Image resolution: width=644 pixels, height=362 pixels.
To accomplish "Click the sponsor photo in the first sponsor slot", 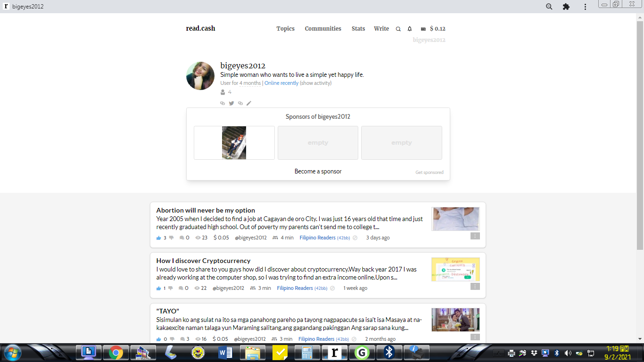I will (x=234, y=143).
